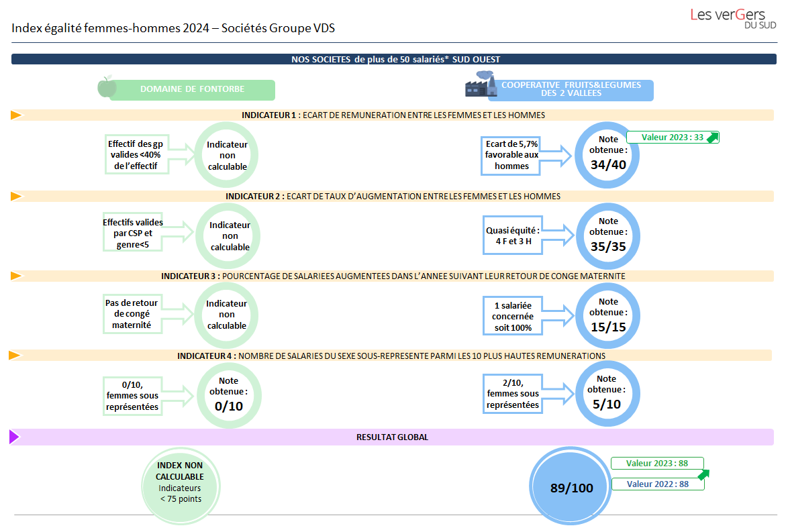Screen dimensions: 788x532
Task: Click the INDICATEUR 1 ecart de remuneration heading
Action: (393, 115)
